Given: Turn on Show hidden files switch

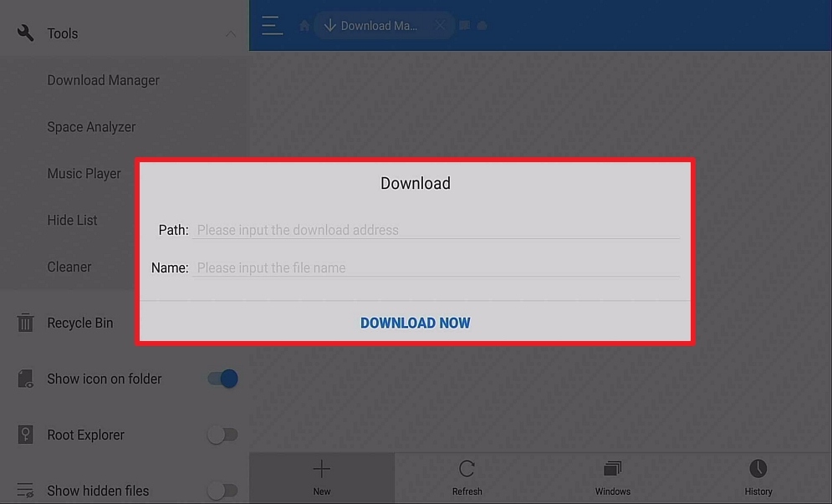Looking at the screenshot, I should pos(222,491).
